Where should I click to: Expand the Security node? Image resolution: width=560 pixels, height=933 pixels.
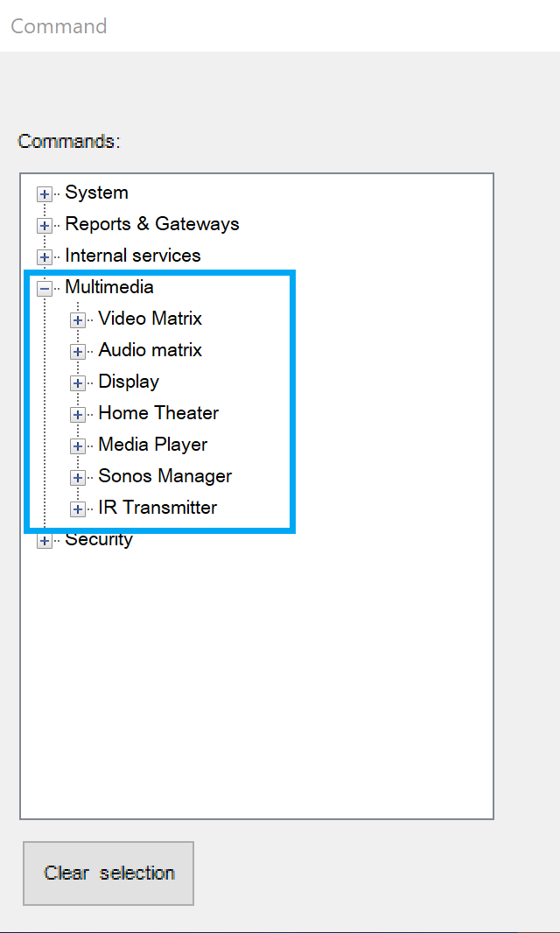pos(44,541)
